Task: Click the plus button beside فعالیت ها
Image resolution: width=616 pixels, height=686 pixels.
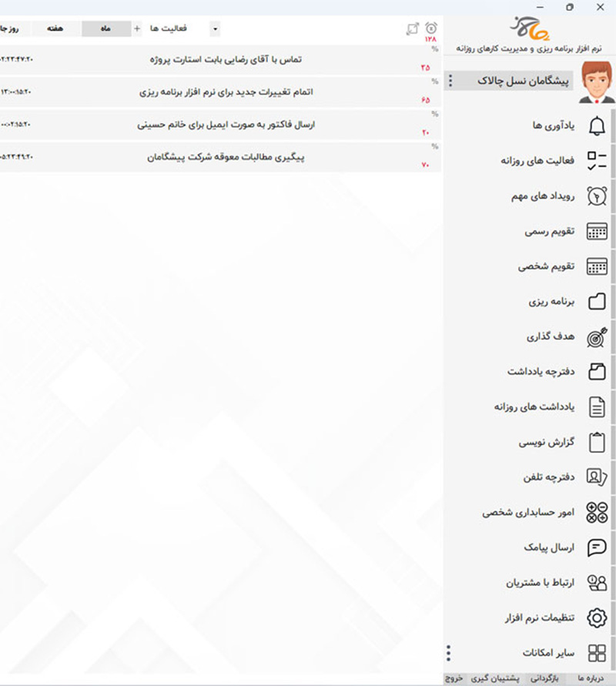Action: (138, 29)
